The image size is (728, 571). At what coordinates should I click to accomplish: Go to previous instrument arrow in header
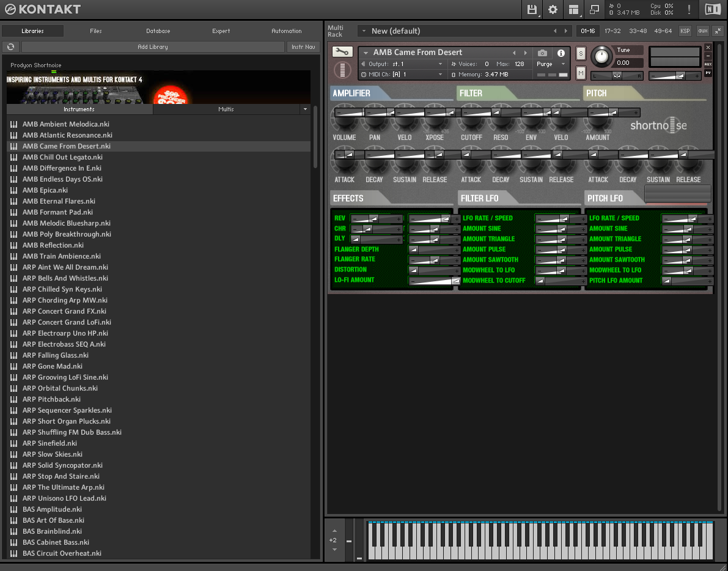point(514,53)
